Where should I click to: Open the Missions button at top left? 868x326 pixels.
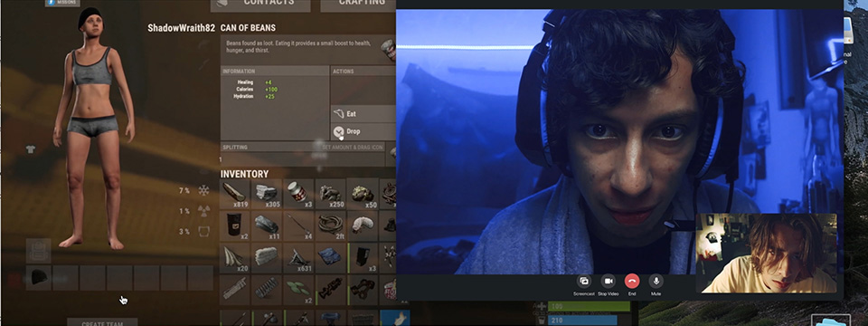[62, 3]
